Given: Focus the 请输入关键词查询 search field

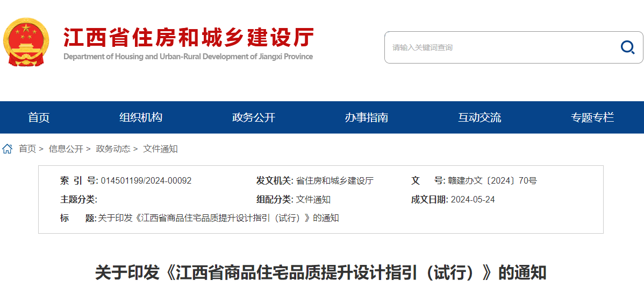Looking at the screenshot, I should [500, 47].
